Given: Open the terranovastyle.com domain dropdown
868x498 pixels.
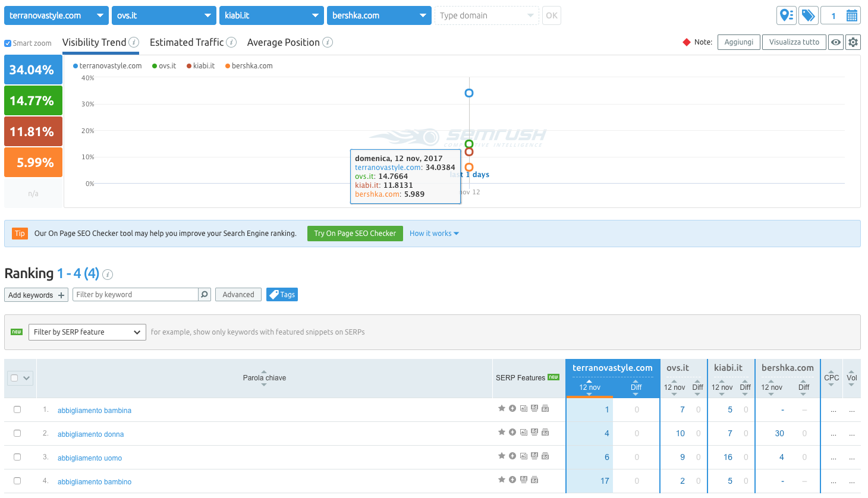Looking at the screenshot, I should click(x=56, y=15).
